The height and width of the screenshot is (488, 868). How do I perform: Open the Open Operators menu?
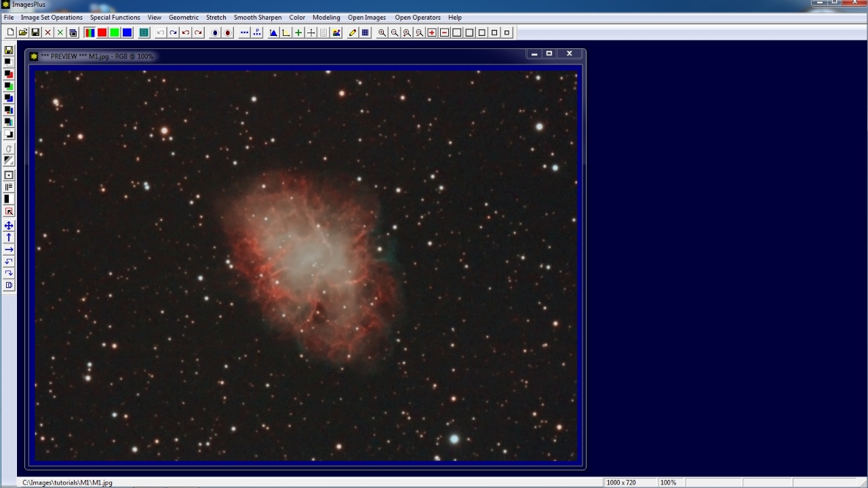[x=418, y=18]
